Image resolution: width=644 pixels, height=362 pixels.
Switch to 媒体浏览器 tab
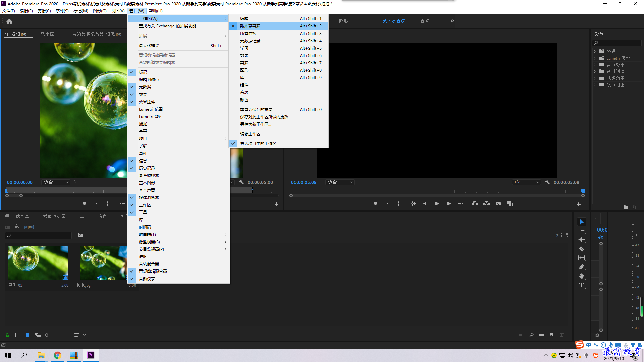pyautogui.click(x=54, y=216)
